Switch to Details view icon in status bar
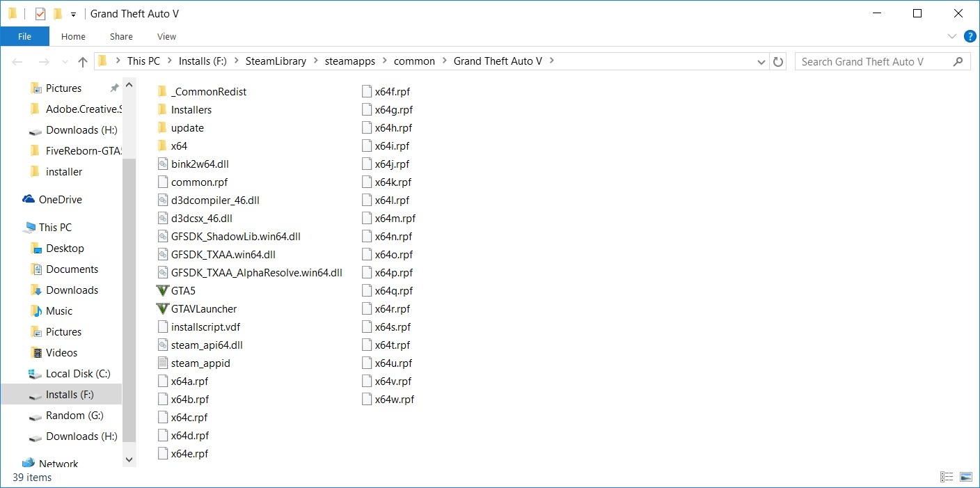980x488 pixels. [x=947, y=477]
